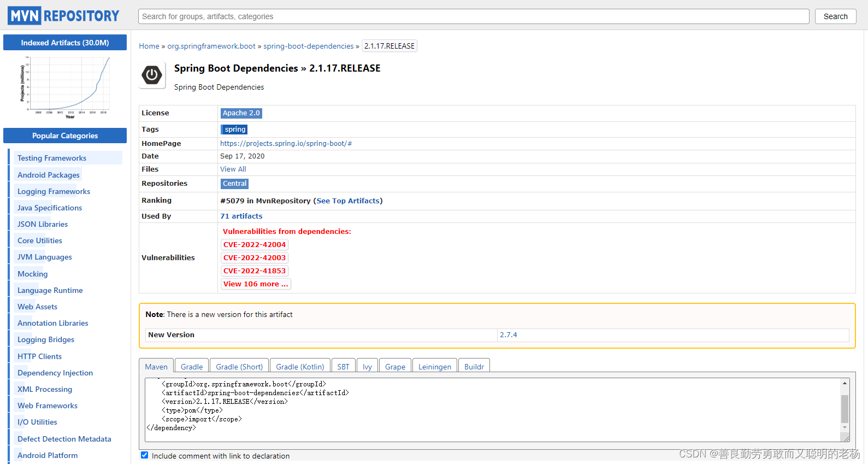Open HTTP Clients category

39,356
